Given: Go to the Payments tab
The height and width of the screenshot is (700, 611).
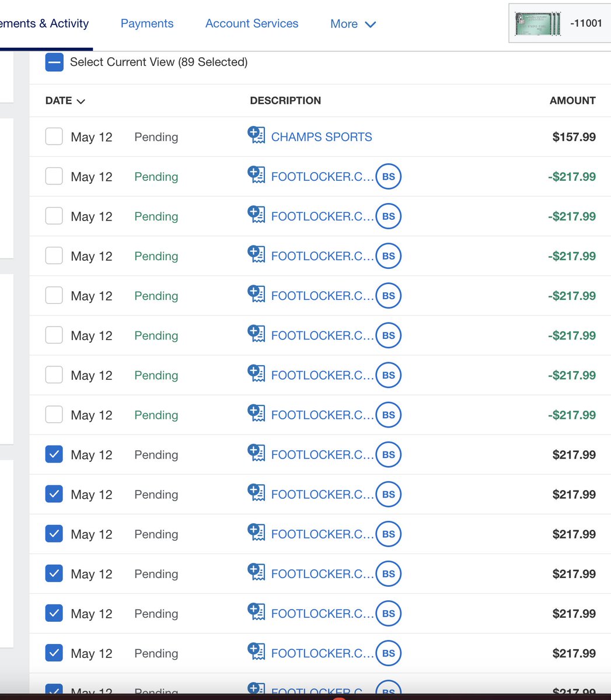Looking at the screenshot, I should (x=147, y=24).
